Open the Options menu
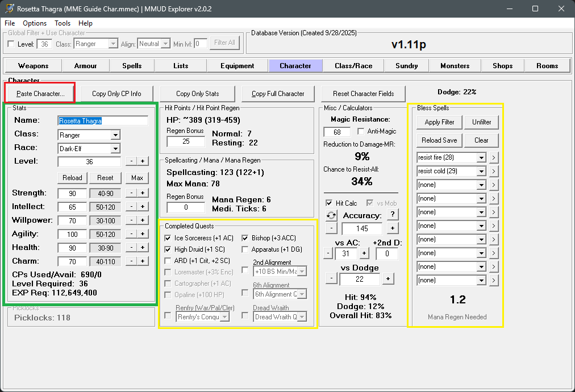Screen dimensions: 575x392 35,23
